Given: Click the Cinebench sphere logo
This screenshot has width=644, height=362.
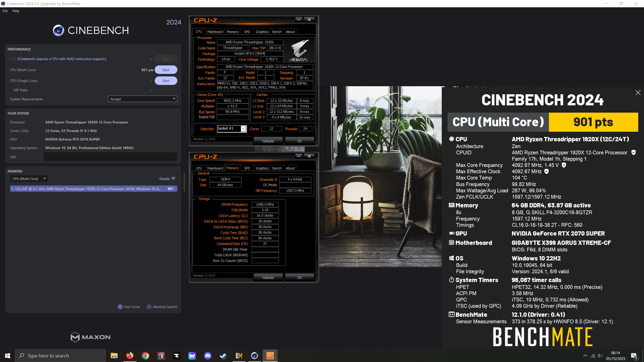Looking at the screenshot, I should click(58, 30).
